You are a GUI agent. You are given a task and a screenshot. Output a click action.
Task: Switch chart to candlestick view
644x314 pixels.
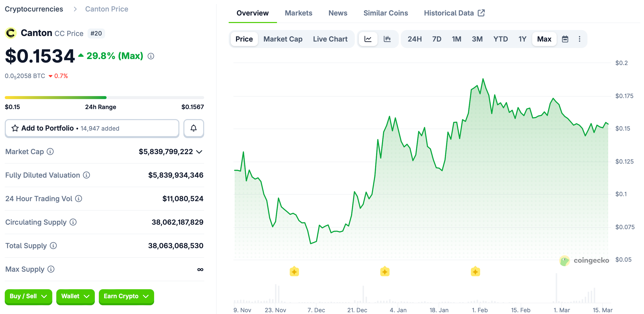[x=387, y=39]
